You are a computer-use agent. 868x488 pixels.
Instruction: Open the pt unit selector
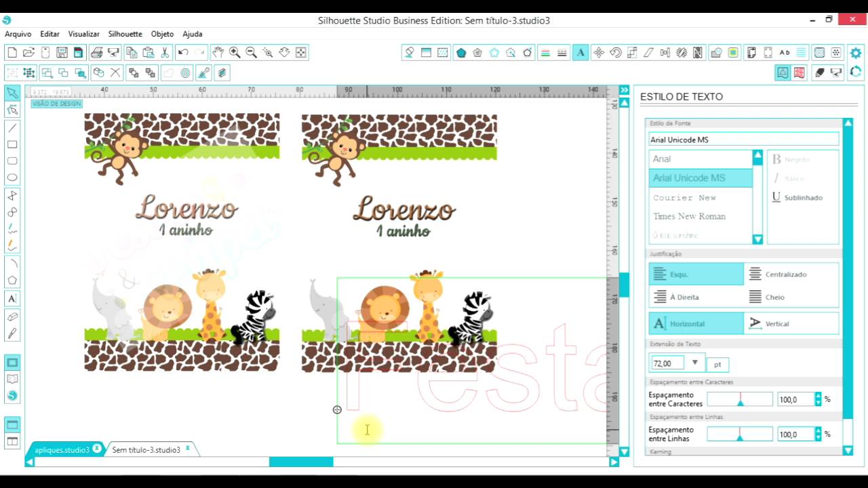coord(717,365)
